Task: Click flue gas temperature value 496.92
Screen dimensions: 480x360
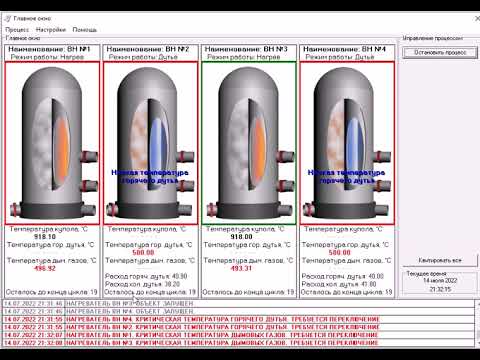Action: (45, 268)
